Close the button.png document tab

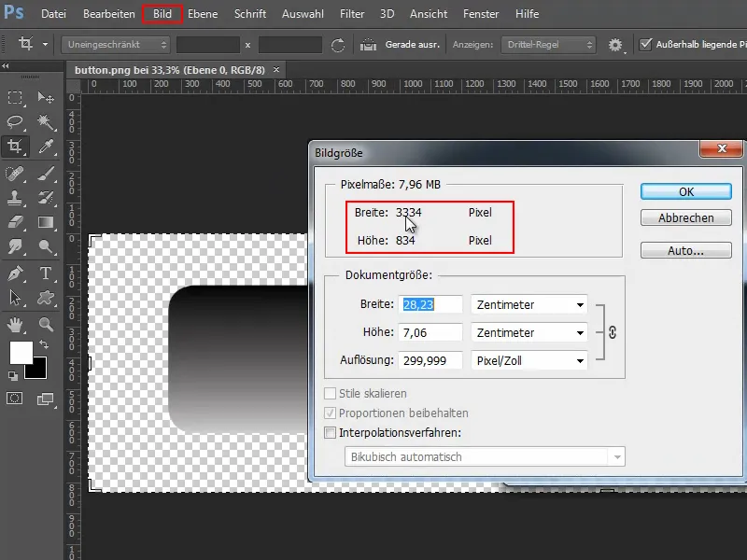(276, 69)
